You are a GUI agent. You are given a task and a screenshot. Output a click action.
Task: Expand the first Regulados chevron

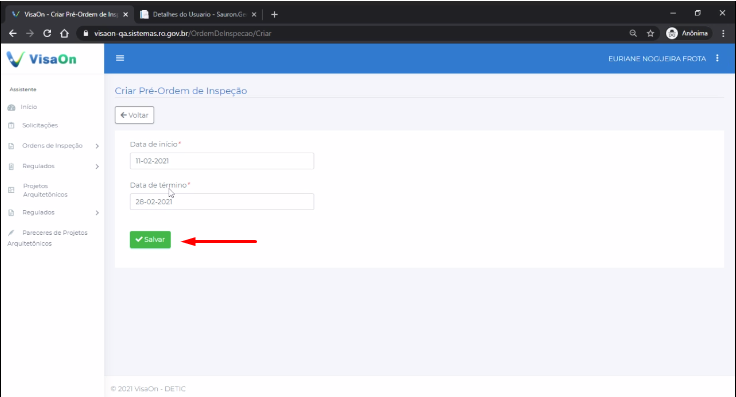[x=97, y=167]
